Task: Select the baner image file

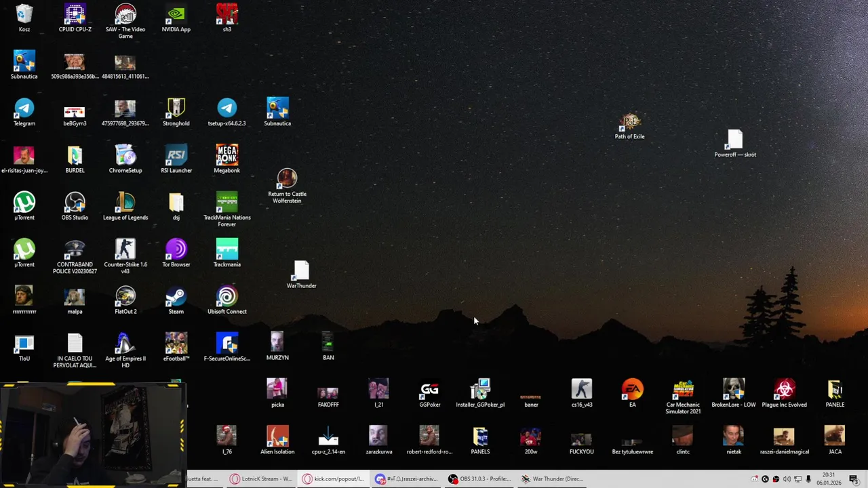Action: pos(531,400)
